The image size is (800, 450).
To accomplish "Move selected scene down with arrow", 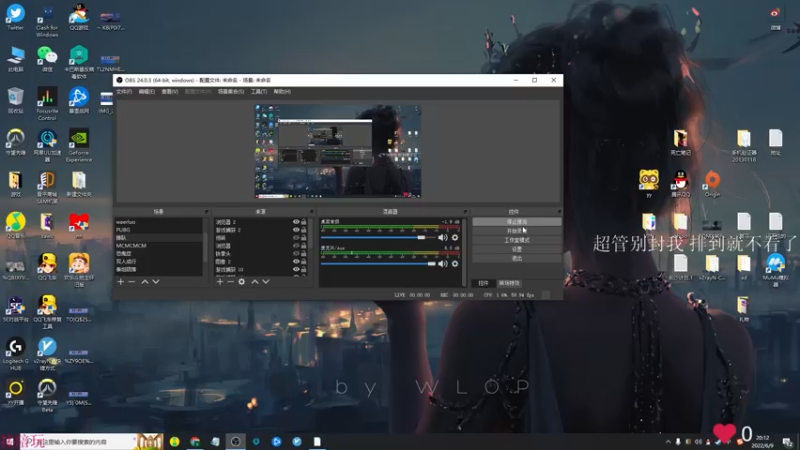I will click(x=156, y=282).
